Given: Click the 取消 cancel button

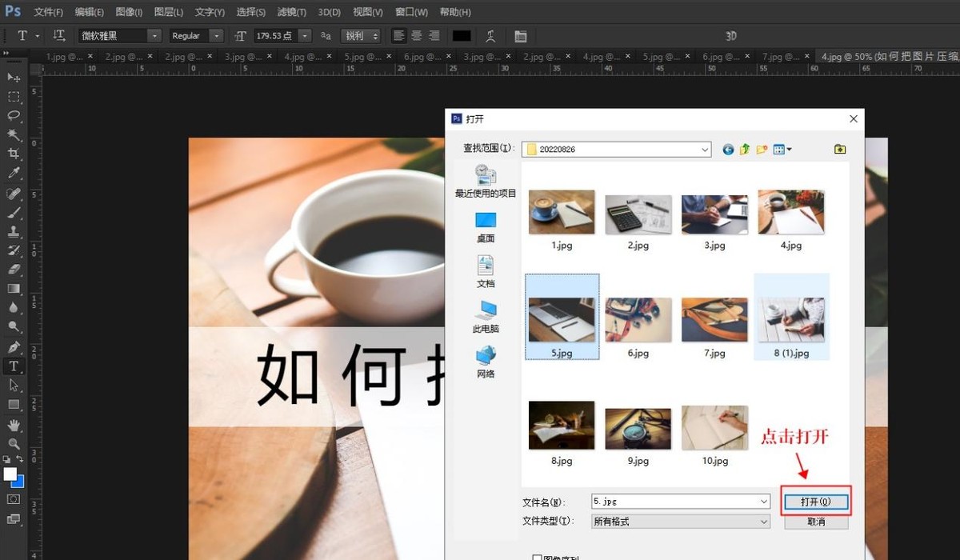Looking at the screenshot, I should (x=815, y=521).
